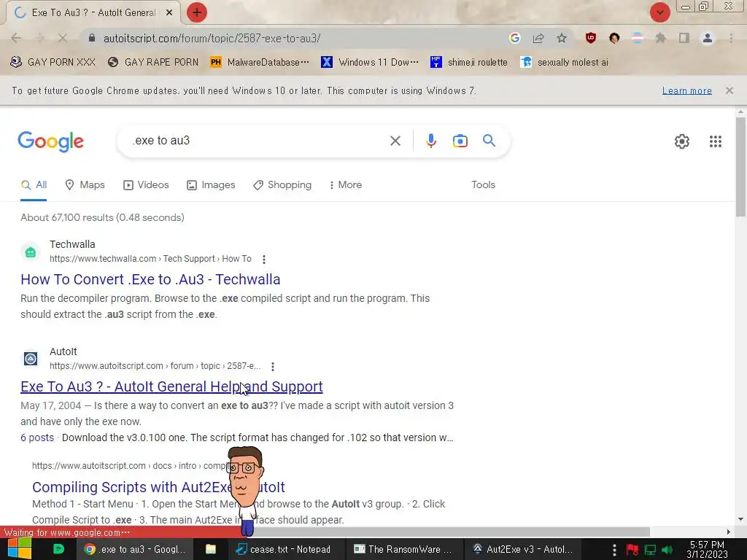Follow the Learn more link in update notice
Viewport: 747px width, 560px height.
tap(686, 90)
